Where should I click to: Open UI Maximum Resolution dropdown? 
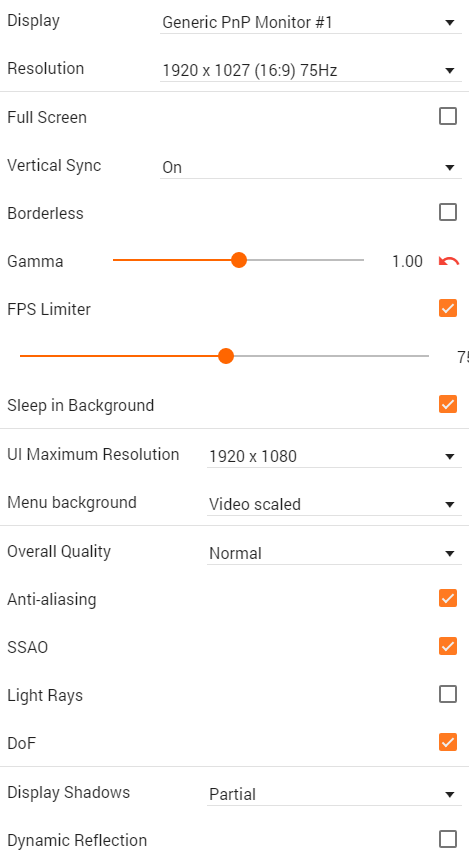coord(334,456)
